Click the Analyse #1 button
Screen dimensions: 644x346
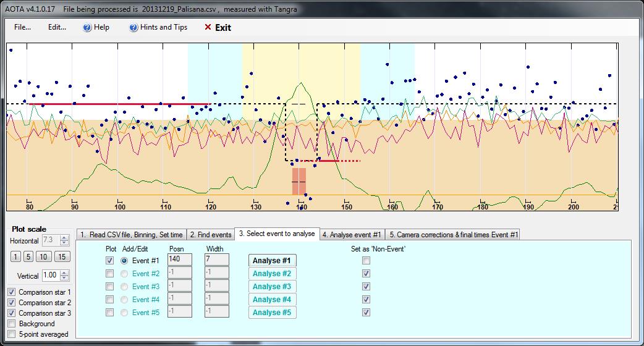point(272,261)
